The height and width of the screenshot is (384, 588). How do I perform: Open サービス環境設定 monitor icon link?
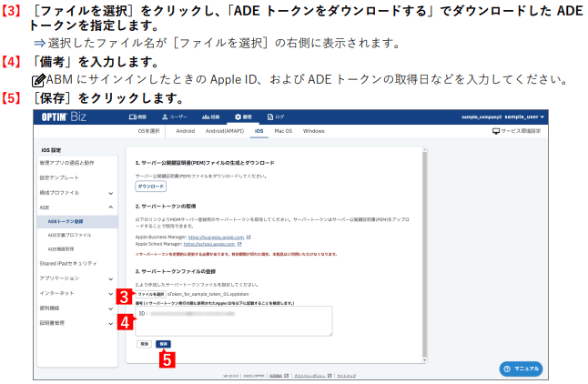pos(516,131)
